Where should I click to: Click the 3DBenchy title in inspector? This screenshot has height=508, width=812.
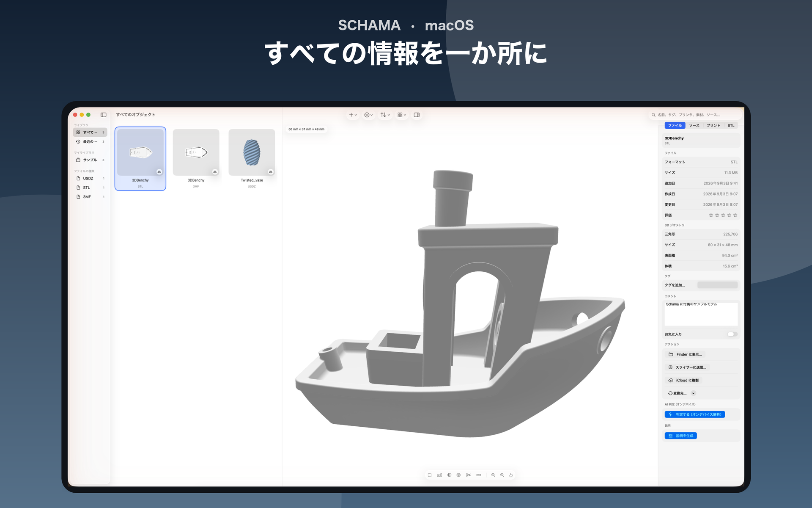tap(674, 138)
